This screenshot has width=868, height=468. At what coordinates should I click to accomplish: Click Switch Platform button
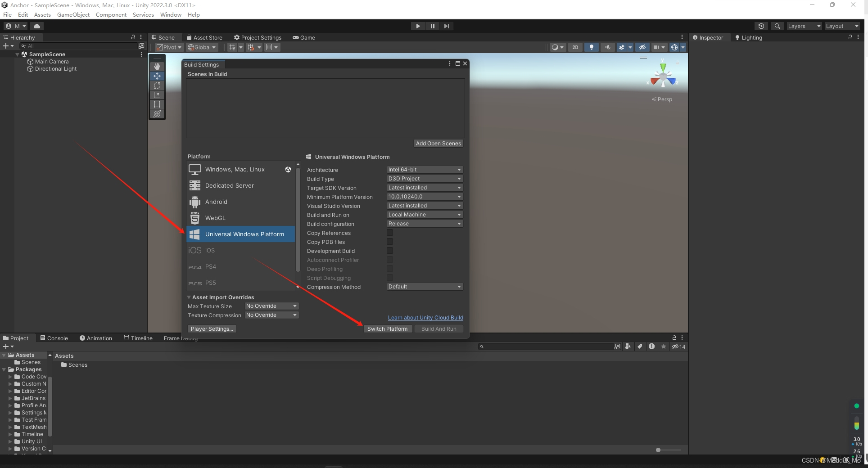tap(387, 329)
